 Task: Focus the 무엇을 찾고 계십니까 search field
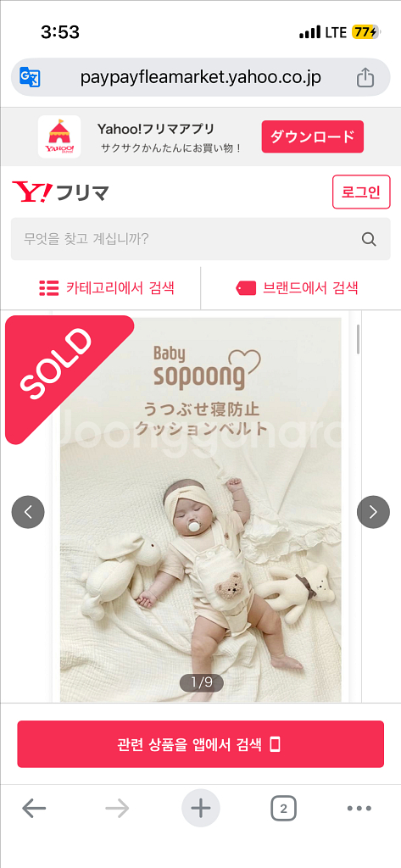[200, 239]
